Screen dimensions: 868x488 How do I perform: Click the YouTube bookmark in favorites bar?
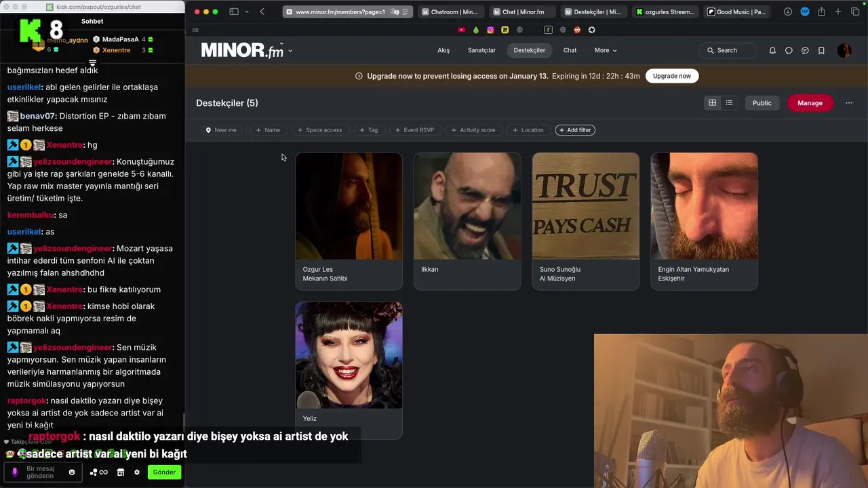click(x=462, y=30)
